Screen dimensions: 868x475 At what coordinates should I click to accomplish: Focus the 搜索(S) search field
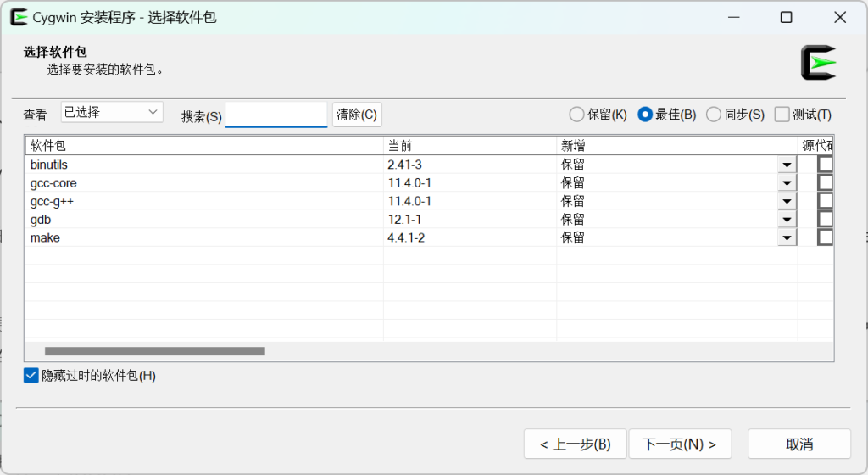coord(276,115)
